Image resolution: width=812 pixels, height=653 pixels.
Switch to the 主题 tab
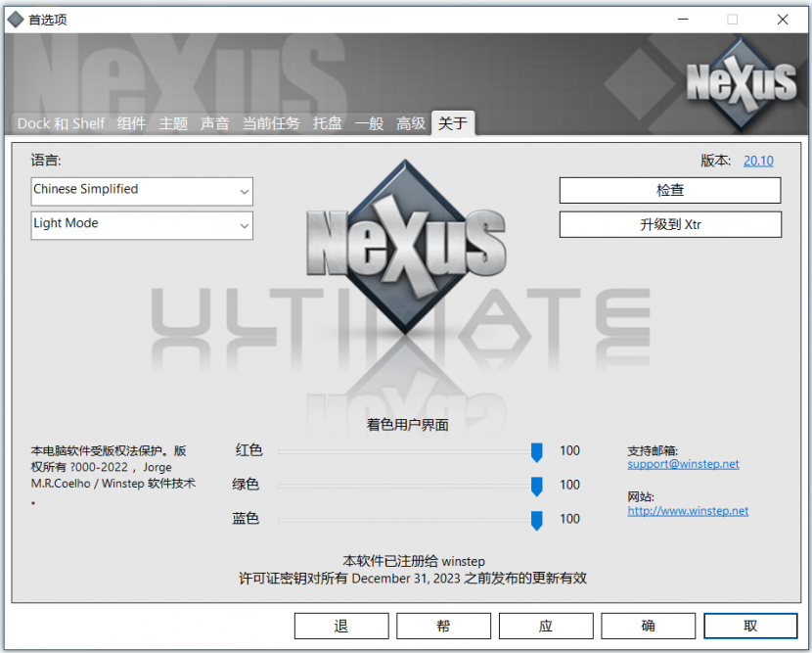pos(173,123)
